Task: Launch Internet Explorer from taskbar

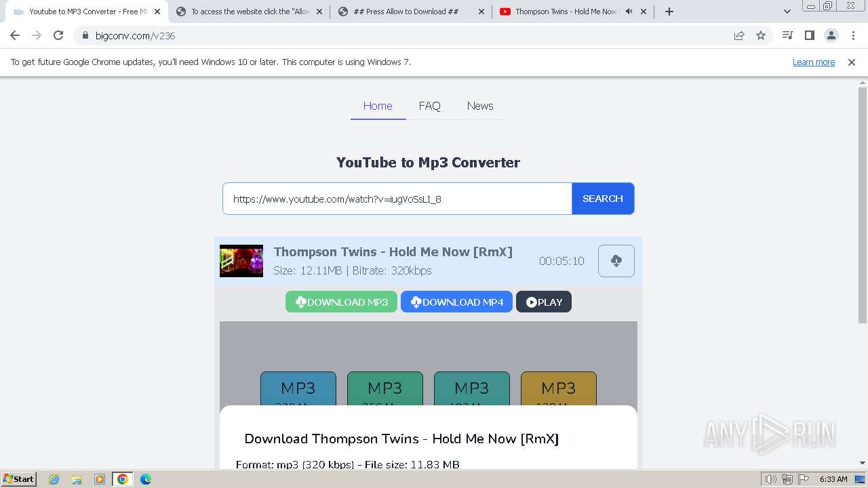Action: point(54,479)
